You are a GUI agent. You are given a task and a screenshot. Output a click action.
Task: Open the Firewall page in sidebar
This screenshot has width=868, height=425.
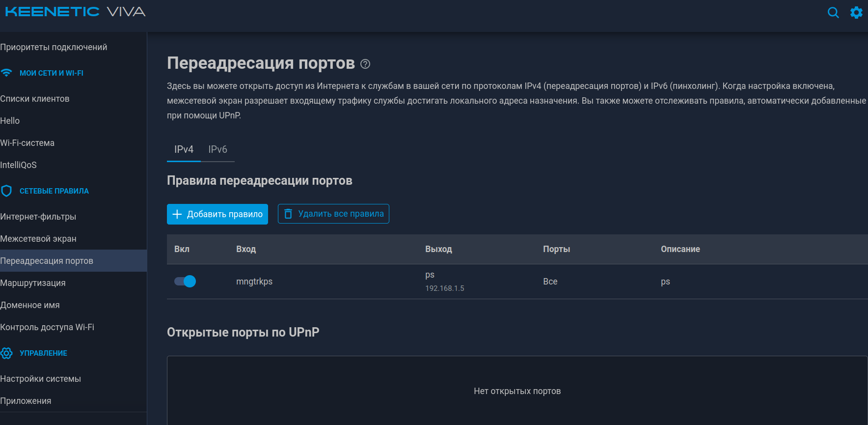[x=38, y=239]
